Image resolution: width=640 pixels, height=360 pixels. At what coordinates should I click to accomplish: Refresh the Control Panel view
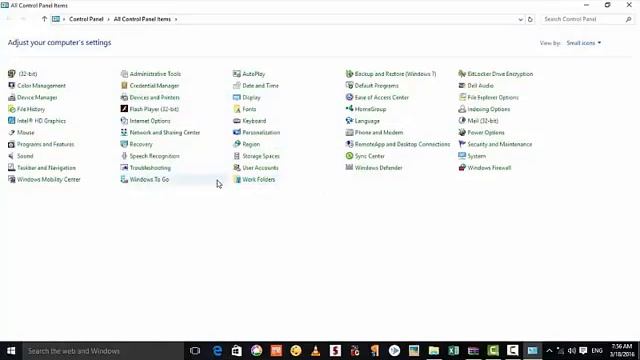(x=530, y=19)
